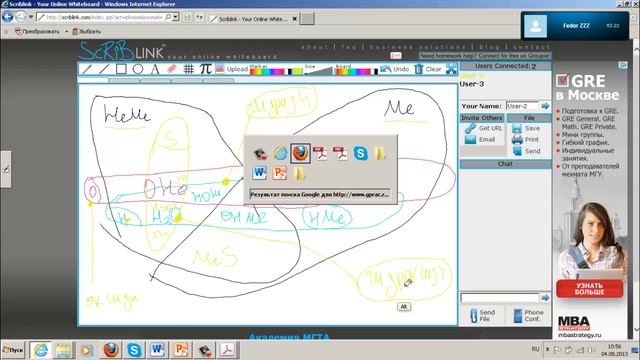Screen dimensions: 640x360
Task: Choose Word in the Alt-Tab switcher
Action: click(260, 173)
